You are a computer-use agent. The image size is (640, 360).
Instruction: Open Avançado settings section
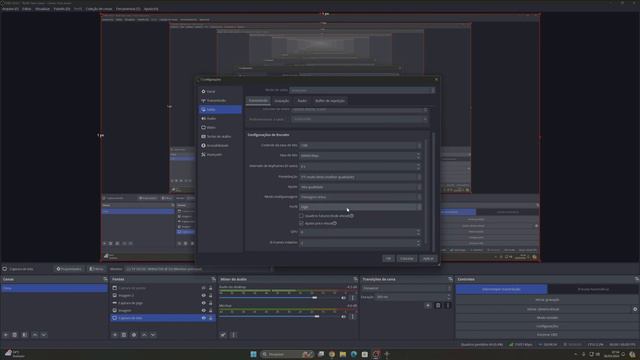(220, 154)
